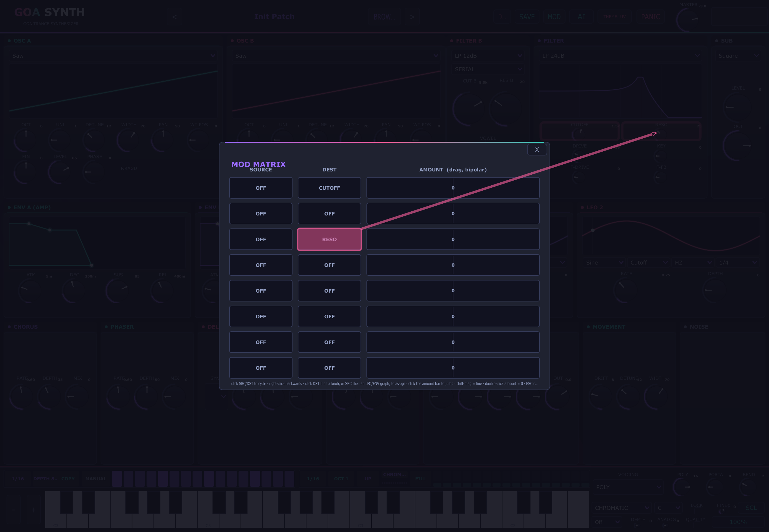
Task: Select the highlighted RESO destination button
Action: (x=329, y=239)
